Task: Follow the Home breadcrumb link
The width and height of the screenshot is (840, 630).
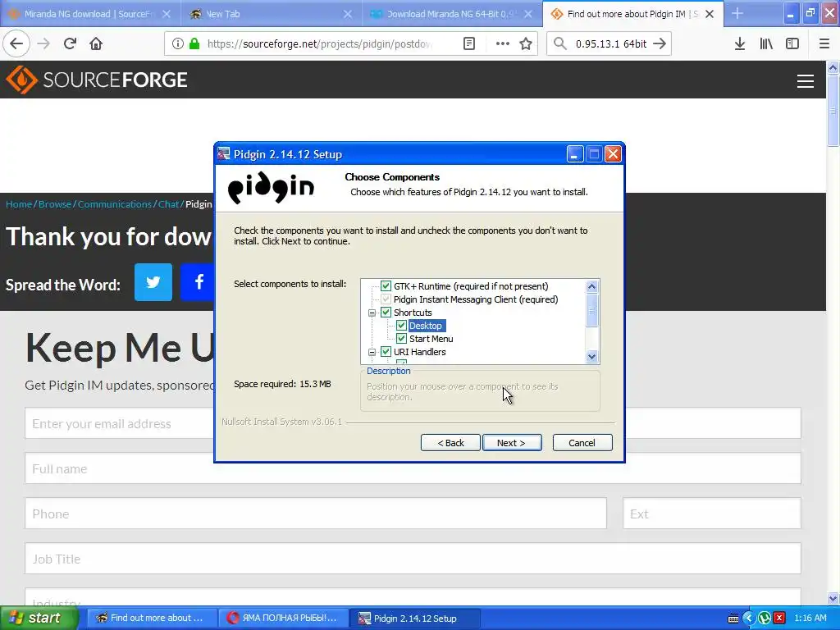Action: (19, 204)
